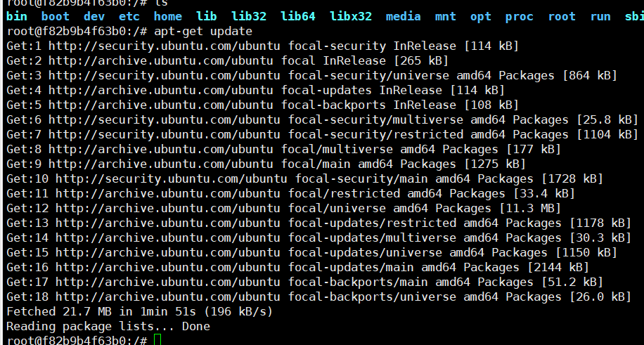The height and width of the screenshot is (345, 644).
Task: Click the 'etc' directory entry
Action: click(x=129, y=16)
